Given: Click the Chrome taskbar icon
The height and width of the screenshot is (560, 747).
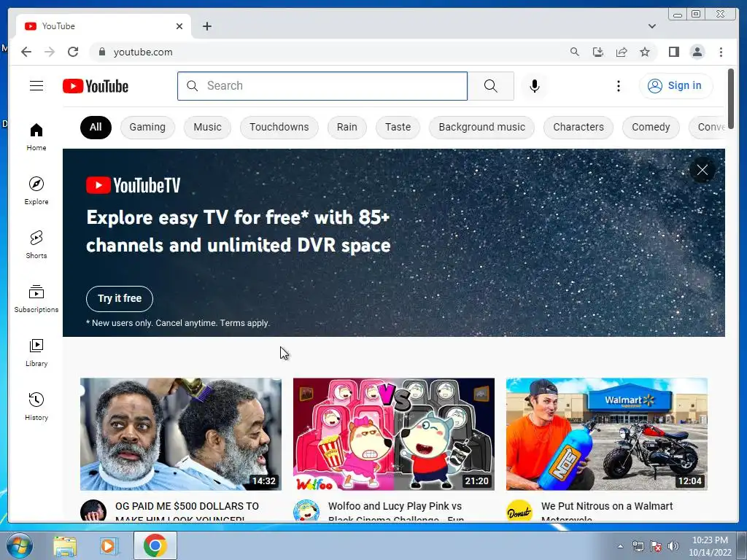Looking at the screenshot, I should (x=155, y=545).
